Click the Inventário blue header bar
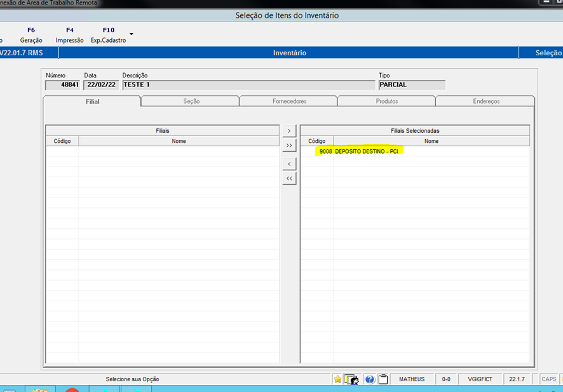563x392 pixels. tap(289, 53)
